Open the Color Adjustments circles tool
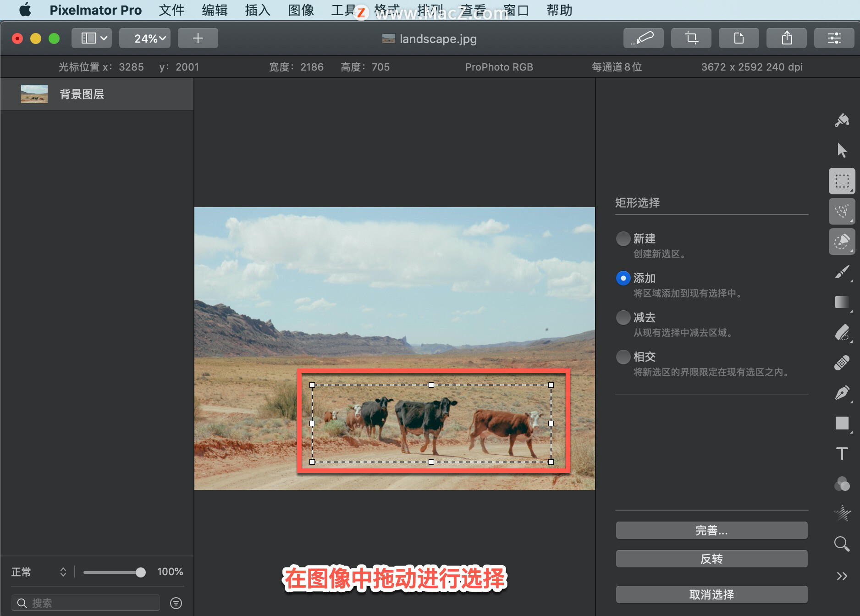The height and width of the screenshot is (616, 860). (842, 484)
